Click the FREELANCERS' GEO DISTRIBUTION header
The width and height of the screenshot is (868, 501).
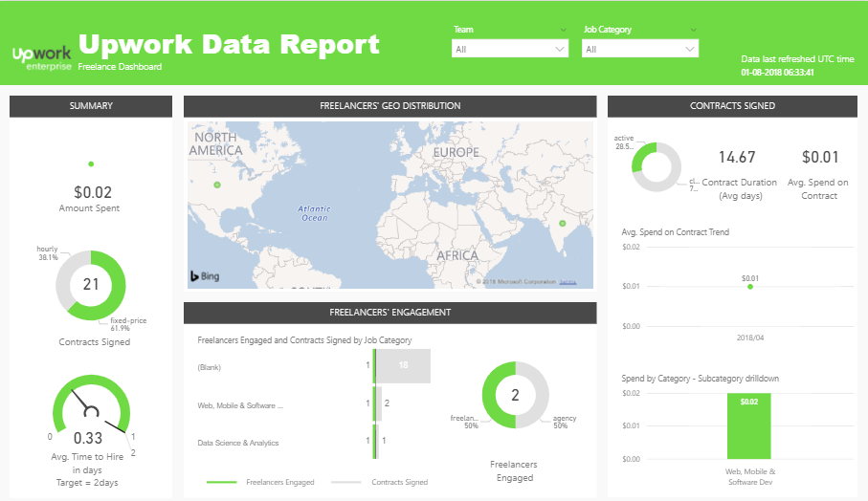click(x=390, y=106)
